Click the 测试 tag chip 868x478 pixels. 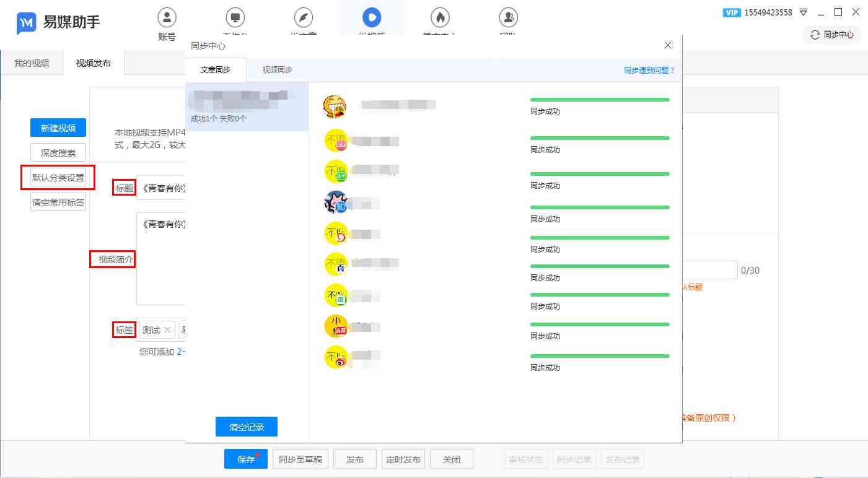pyautogui.click(x=157, y=330)
